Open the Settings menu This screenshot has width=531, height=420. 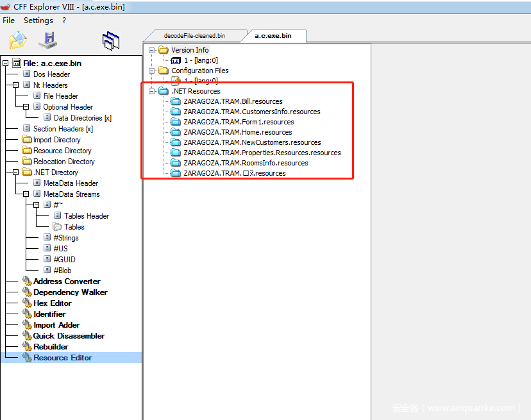38,21
